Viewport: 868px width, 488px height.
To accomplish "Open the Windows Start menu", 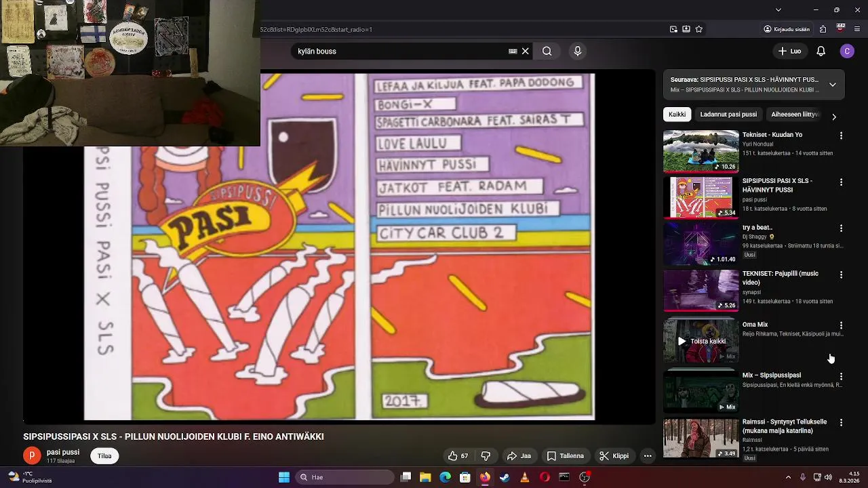I will click(284, 477).
